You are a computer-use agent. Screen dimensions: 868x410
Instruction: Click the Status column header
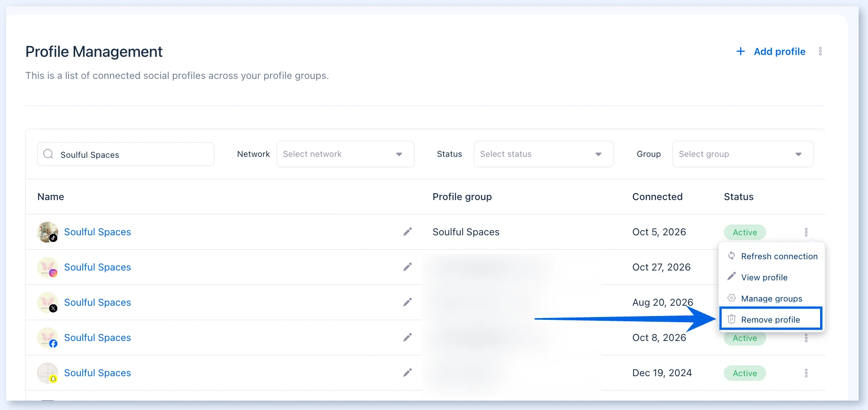[x=738, y=197]
